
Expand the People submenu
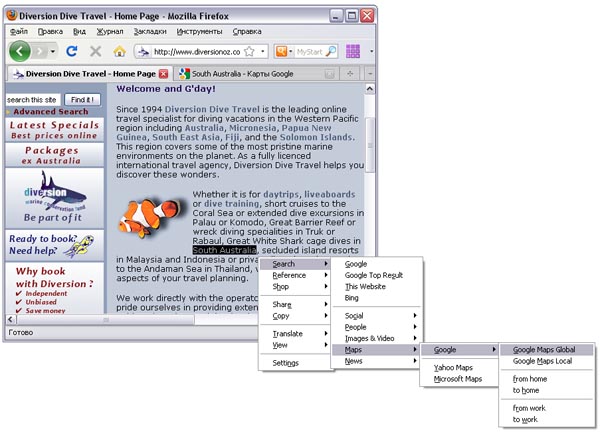click(377, 327)
